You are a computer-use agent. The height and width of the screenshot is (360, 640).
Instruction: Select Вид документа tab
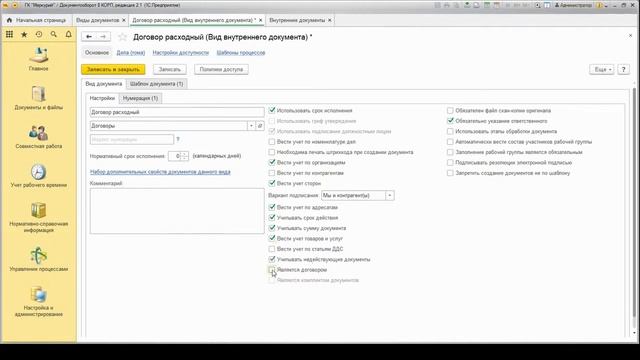103,84
